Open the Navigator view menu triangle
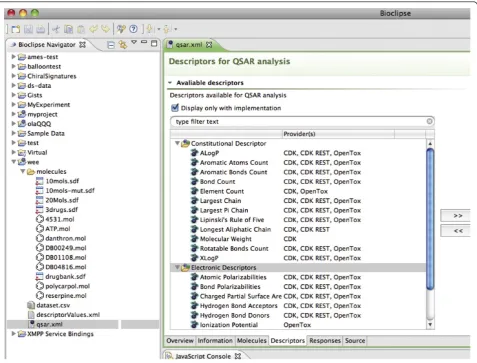This screenshot has height=363, width=477. click(134, 42)
